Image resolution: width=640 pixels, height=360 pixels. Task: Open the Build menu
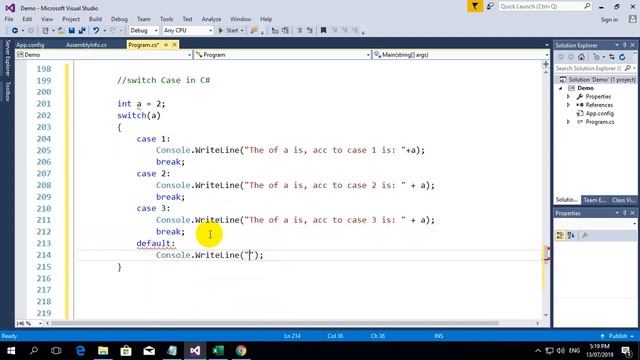point(95,19)
